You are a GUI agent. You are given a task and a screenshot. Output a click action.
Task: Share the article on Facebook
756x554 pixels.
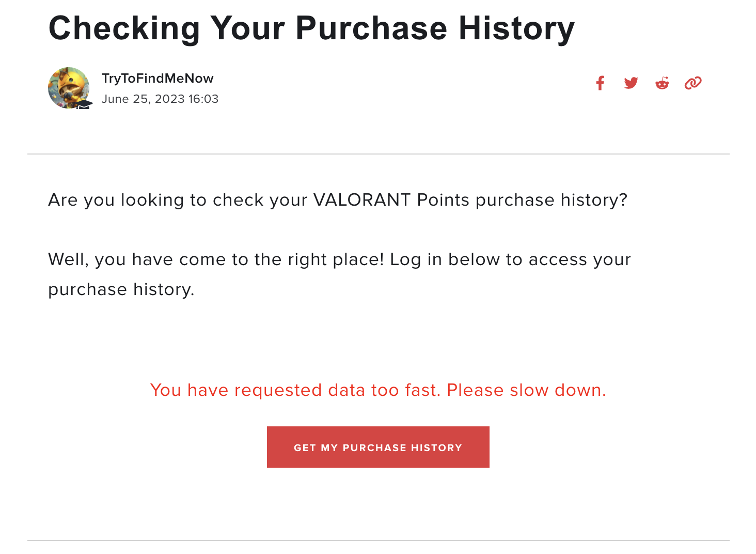pos(600,83)
